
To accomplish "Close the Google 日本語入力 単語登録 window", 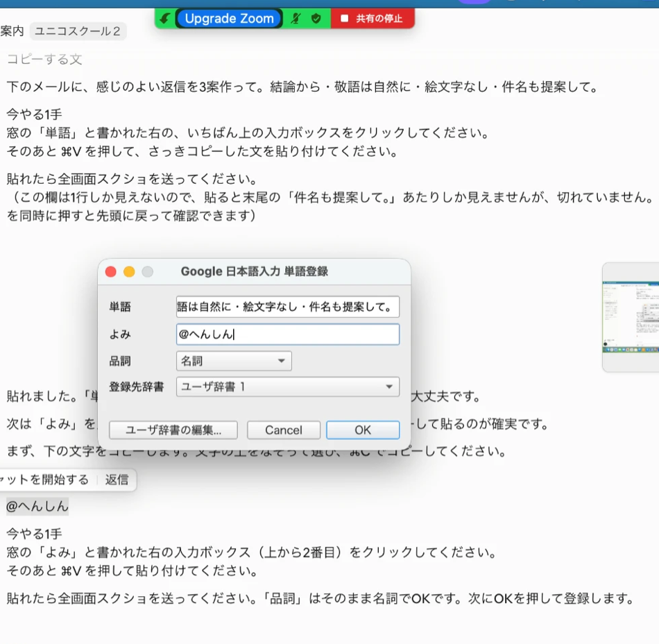I will tap(111, 271).
